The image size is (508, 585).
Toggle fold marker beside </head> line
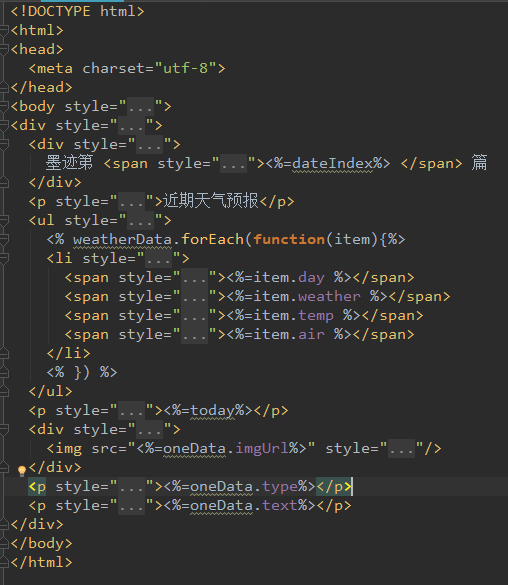(x=3, y=87)
